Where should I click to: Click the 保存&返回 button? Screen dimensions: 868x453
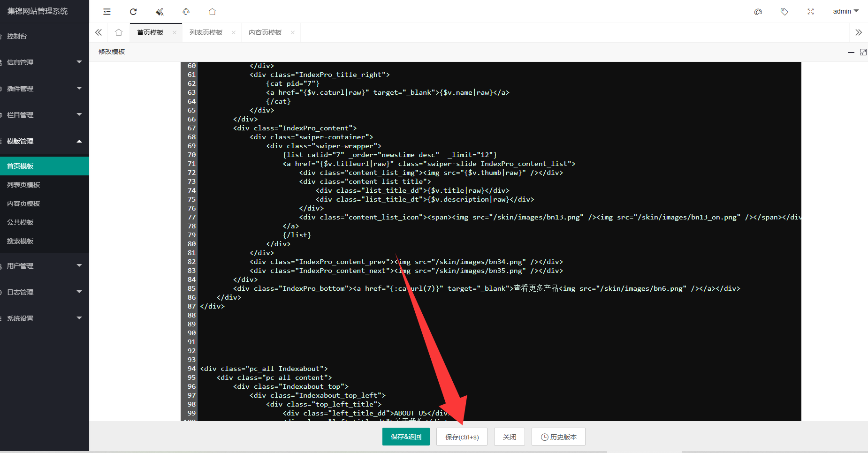click(406, 437)
